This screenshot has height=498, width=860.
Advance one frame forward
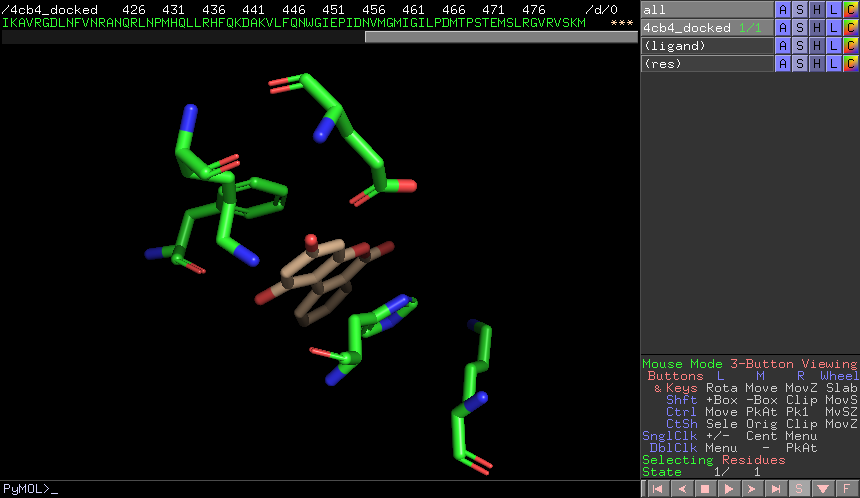(752, 489)
